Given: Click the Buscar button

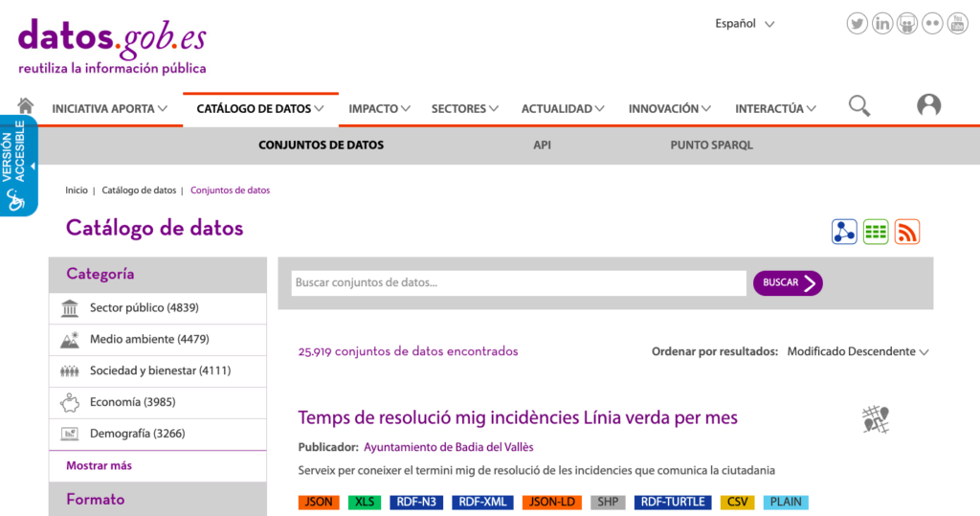Looking at the screenshot, I should pyautogui.click(x=788, y=282).
